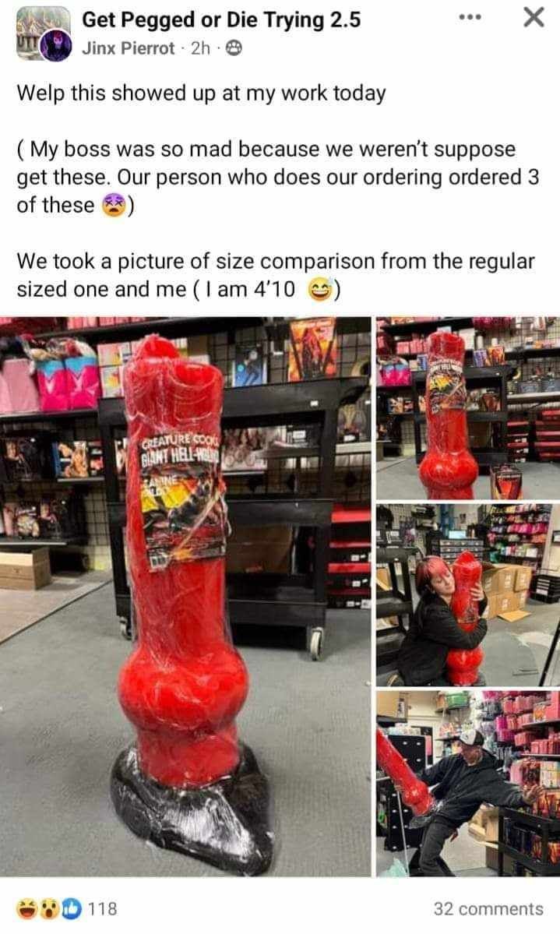View the 118 reactions list

[x=103, y=908]
